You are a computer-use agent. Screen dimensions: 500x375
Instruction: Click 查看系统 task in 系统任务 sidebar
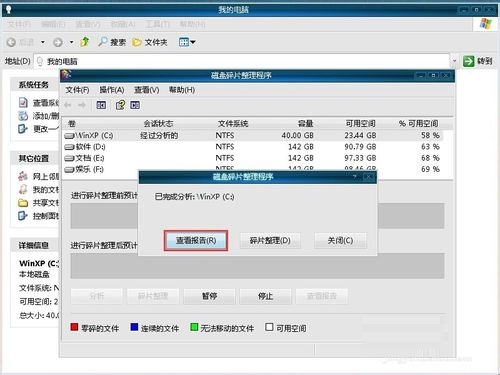coord(39,103)
